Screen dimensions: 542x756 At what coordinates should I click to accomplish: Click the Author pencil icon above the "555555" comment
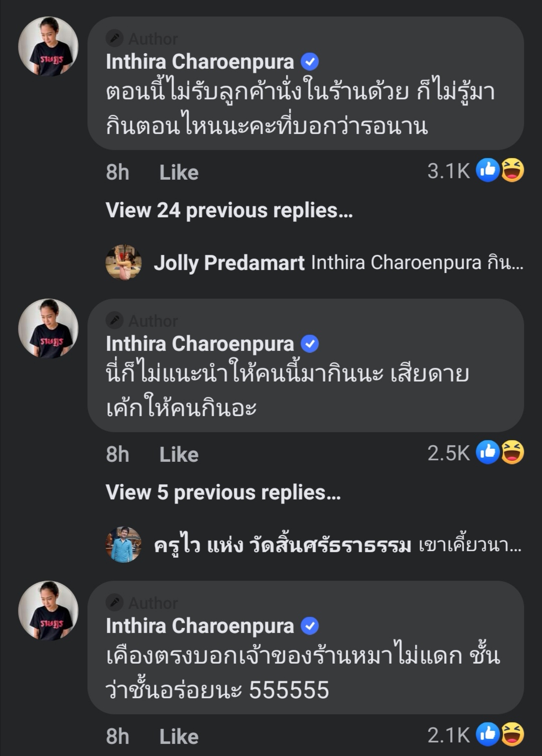pos(115,602)
